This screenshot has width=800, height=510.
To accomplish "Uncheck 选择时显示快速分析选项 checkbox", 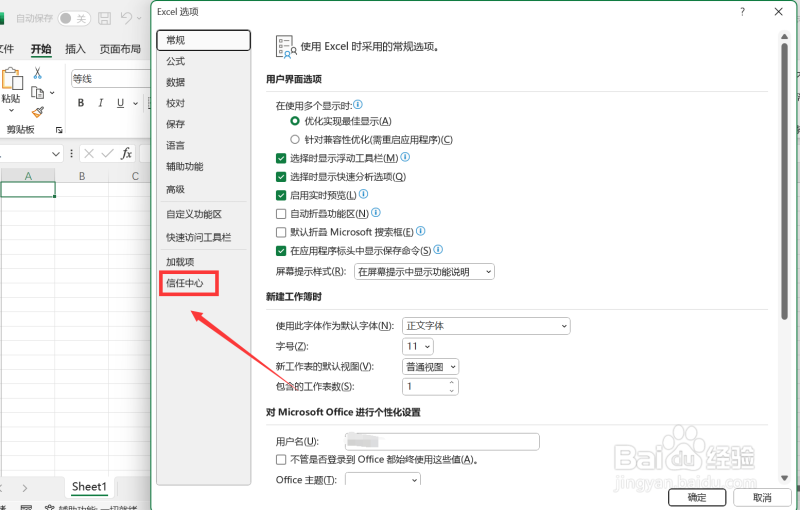I will [x=281, y=177].
